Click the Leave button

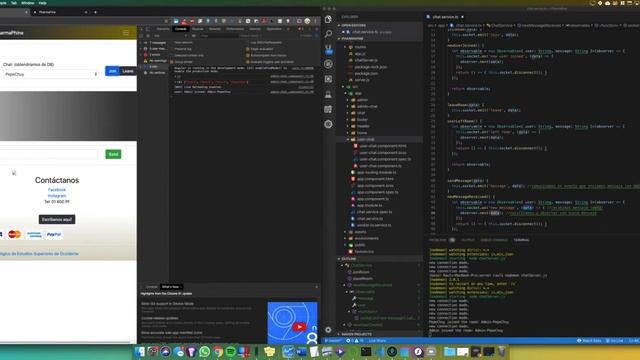pos(128,71)
